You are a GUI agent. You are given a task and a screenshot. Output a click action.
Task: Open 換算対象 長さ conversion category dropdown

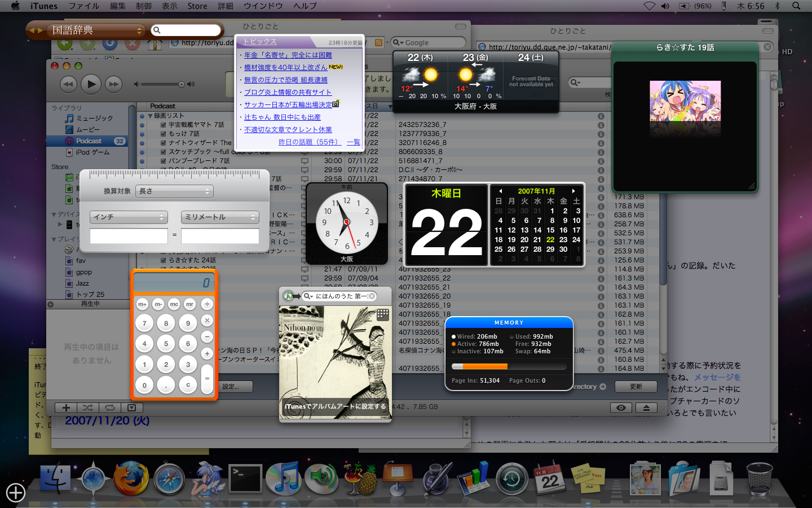point(174,191)
